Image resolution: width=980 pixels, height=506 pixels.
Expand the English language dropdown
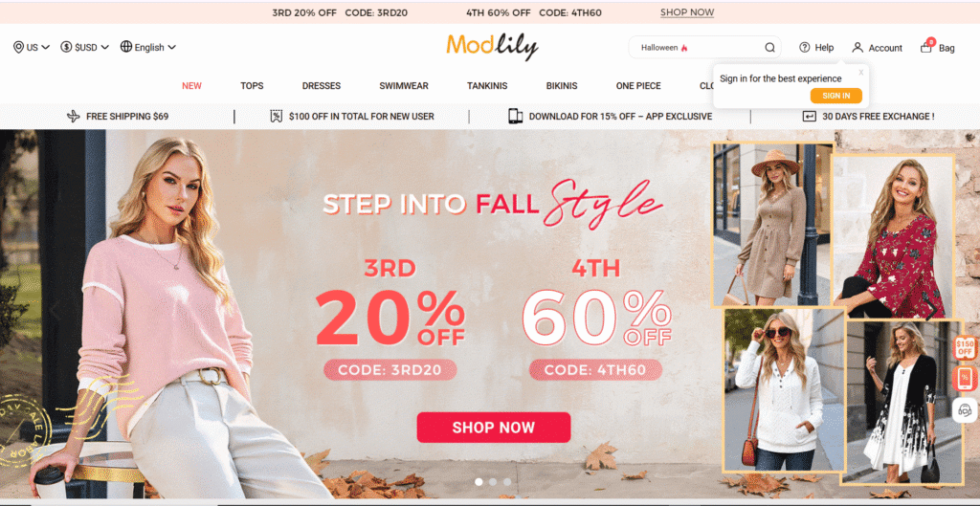pyautogui.click(x=148, y=48)
